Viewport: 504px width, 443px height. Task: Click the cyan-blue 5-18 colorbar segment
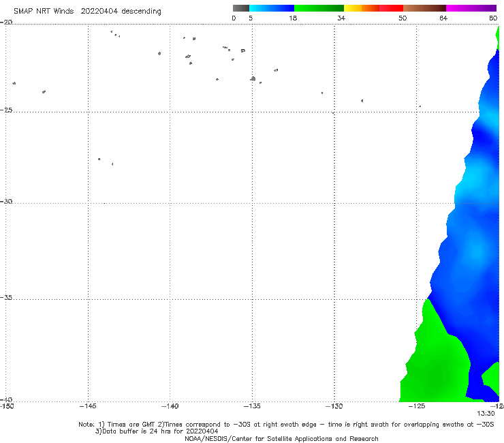point(272,8)
